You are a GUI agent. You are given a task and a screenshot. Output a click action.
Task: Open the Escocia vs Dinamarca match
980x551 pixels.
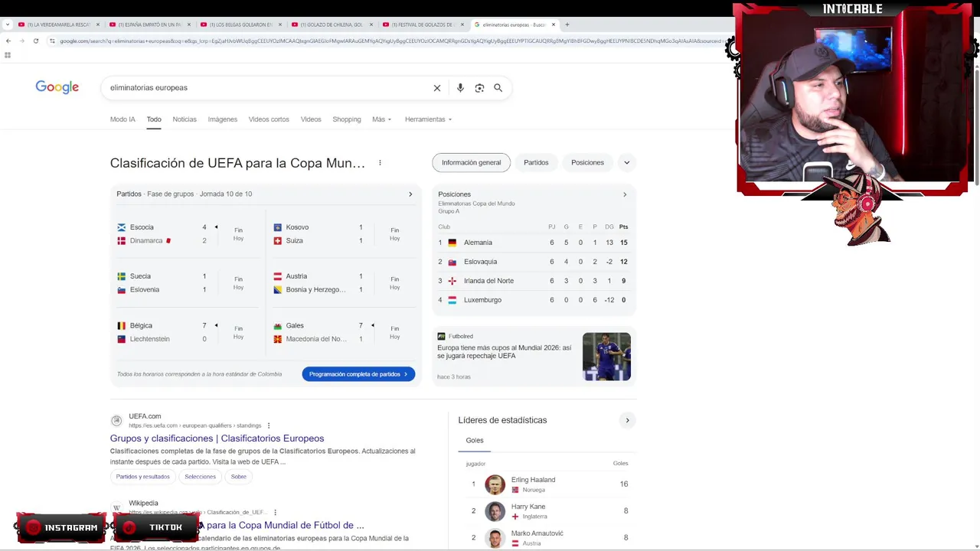point(187,234)
